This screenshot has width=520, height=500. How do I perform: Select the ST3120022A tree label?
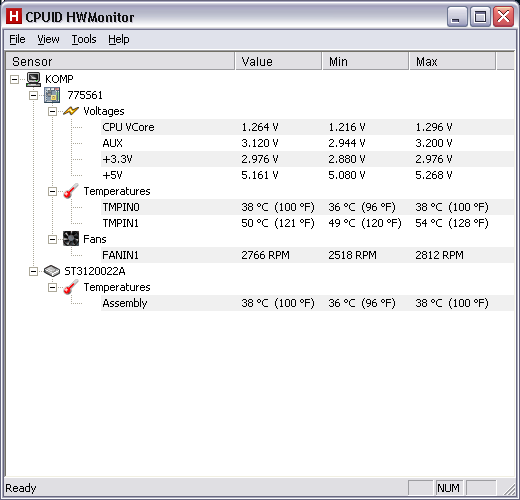click(95, 271)
